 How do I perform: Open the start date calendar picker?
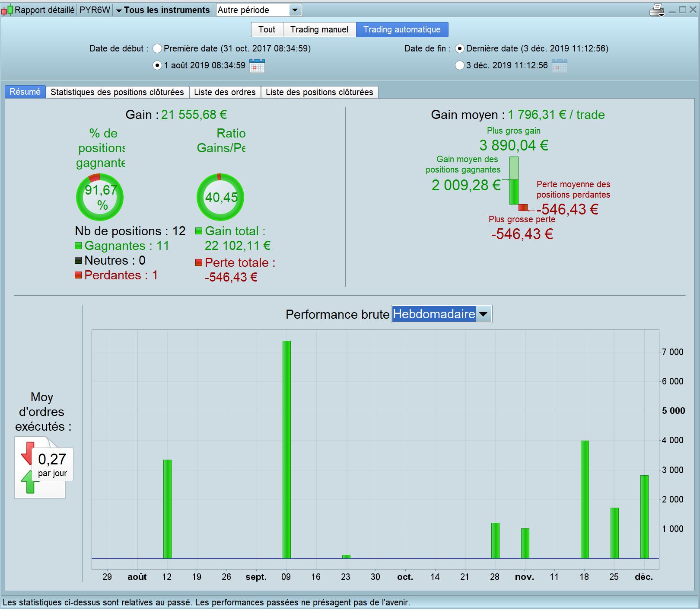[x=257, y=66]
